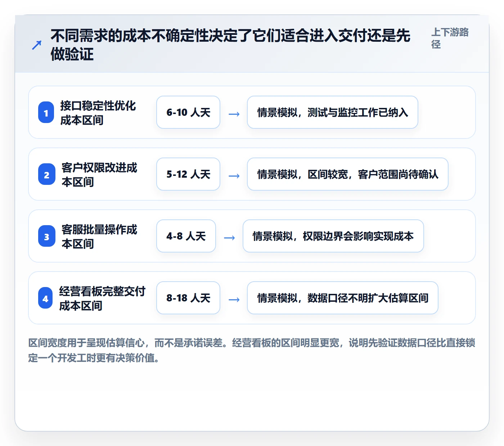
Task: Open note 情景模拟，区间较宽，客户范围尚待确认
Action: point(348,174)
